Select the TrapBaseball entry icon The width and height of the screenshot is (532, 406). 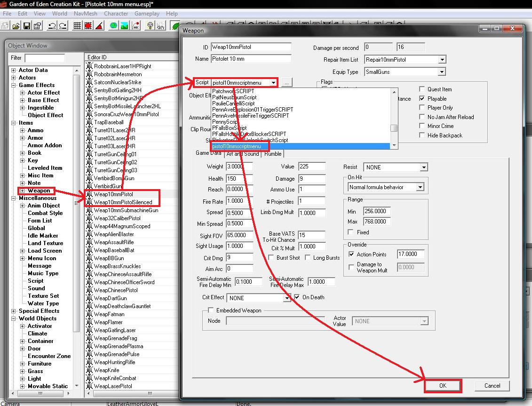point(89,122)
